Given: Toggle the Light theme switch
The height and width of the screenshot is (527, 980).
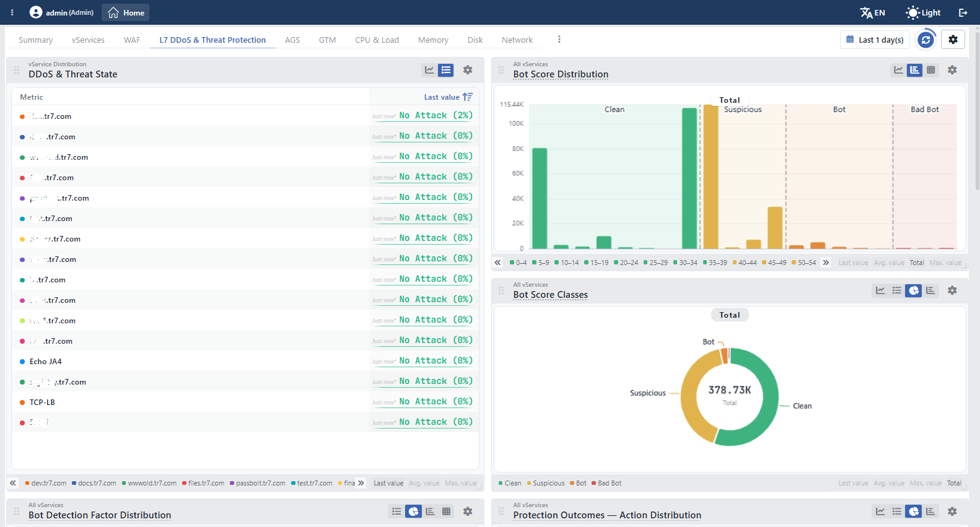Looking at the screenshot, I should coord(923,12).
